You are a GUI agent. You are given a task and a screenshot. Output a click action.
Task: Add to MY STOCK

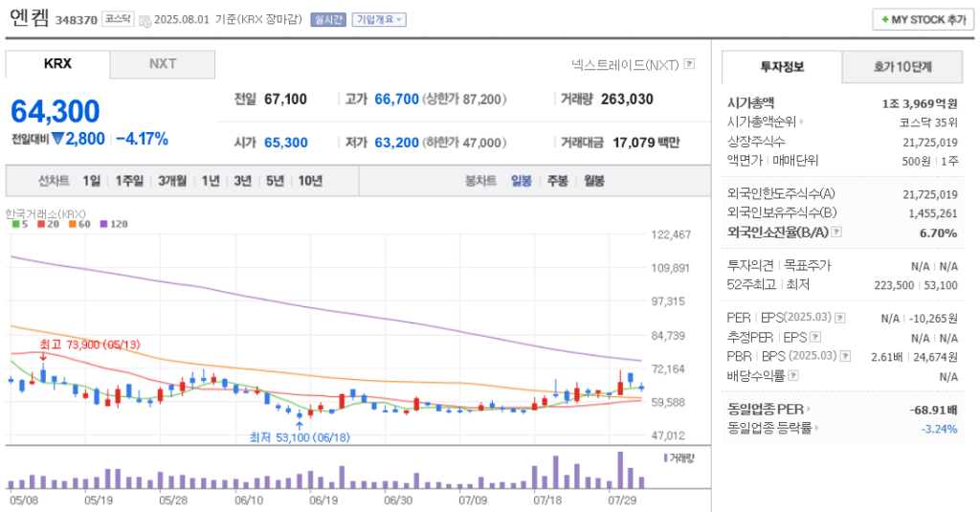924,20
